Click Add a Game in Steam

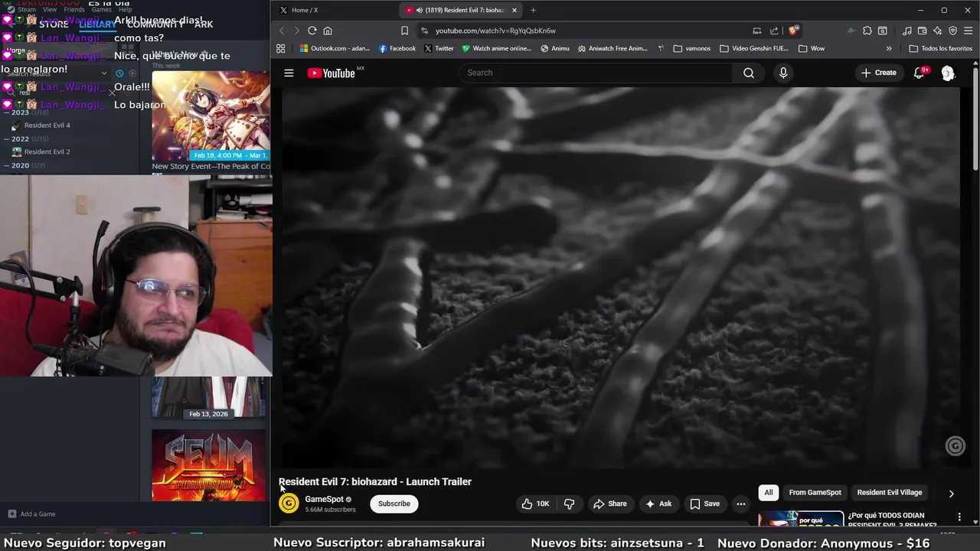[31, 514]
